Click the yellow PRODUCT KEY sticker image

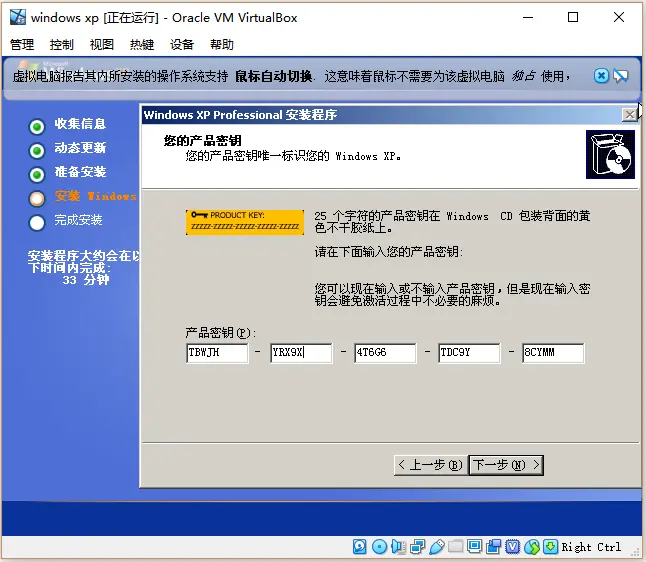click(245, 222)
